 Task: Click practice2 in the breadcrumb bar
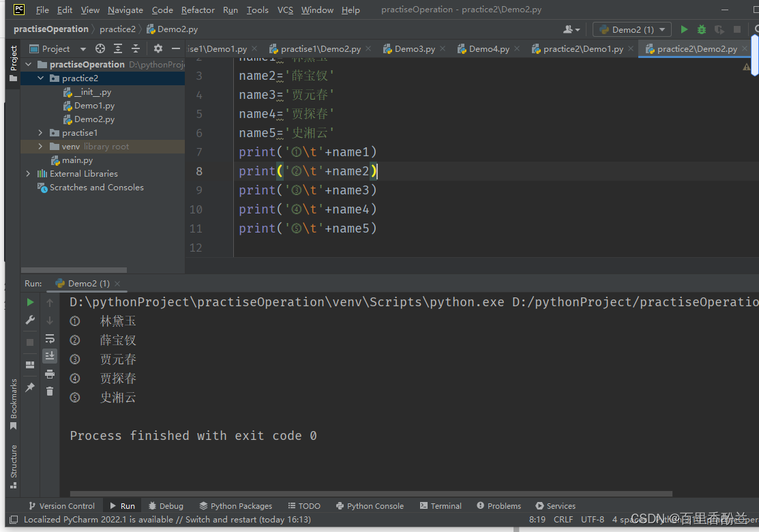point(117,29)
